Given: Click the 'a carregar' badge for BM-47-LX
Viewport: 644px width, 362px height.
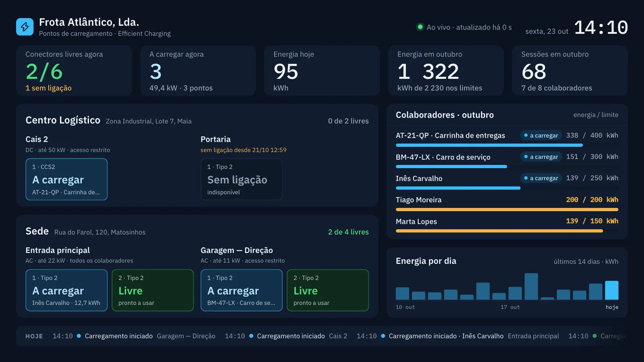Looking at the screenshot, I should (x=541, y=157).
